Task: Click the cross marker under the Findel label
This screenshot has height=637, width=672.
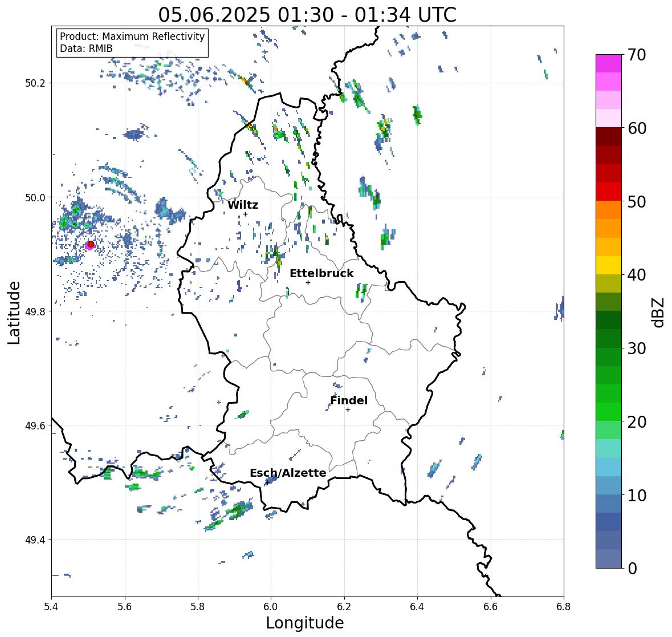Action: 348,410
